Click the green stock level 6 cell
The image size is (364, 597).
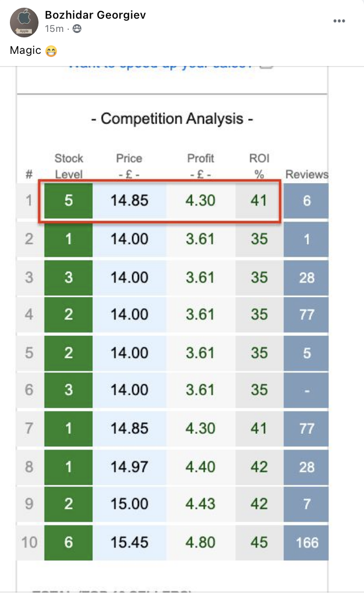[69, 542]
